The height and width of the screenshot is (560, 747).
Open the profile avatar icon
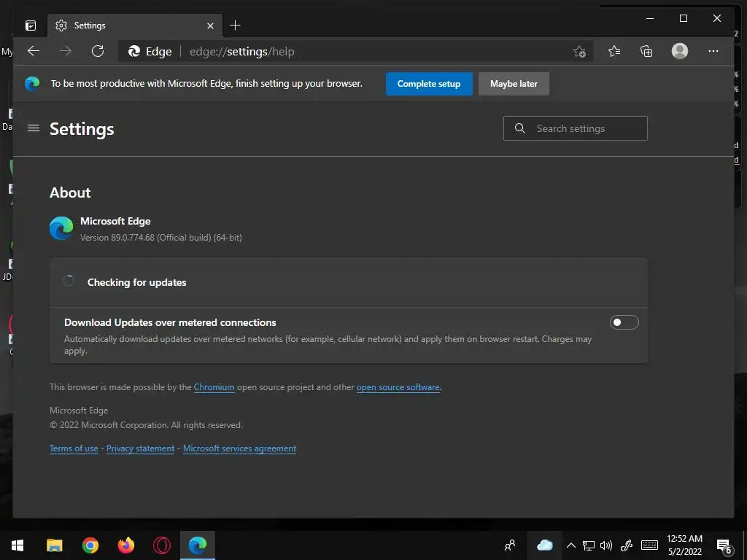click(680, 51)
